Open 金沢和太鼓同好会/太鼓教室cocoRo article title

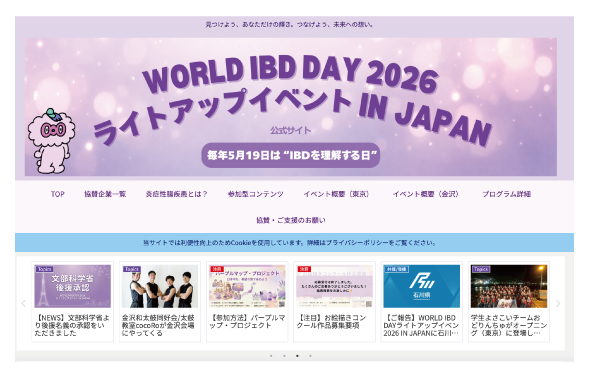tap(158, 325)
